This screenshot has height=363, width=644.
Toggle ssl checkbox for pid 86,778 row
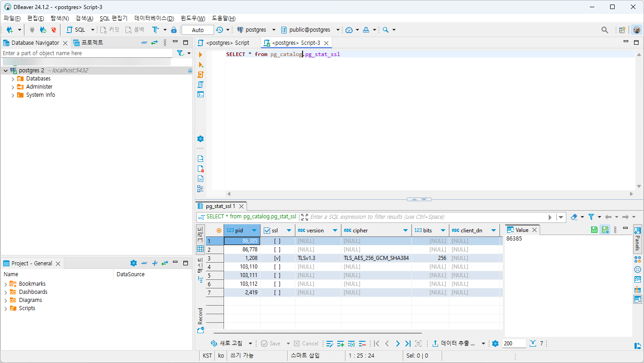(x=277, y=250)
